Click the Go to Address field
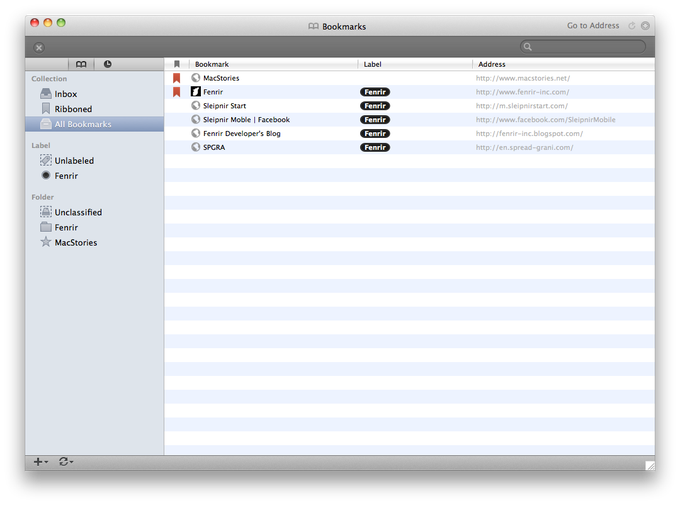Viewport: 680px width, 505px height. (593, 26)
